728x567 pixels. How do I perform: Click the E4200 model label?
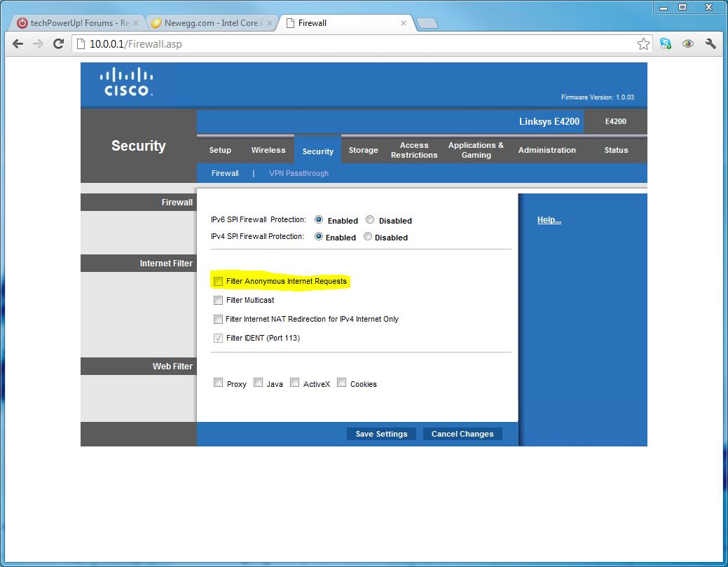point(616,121)
